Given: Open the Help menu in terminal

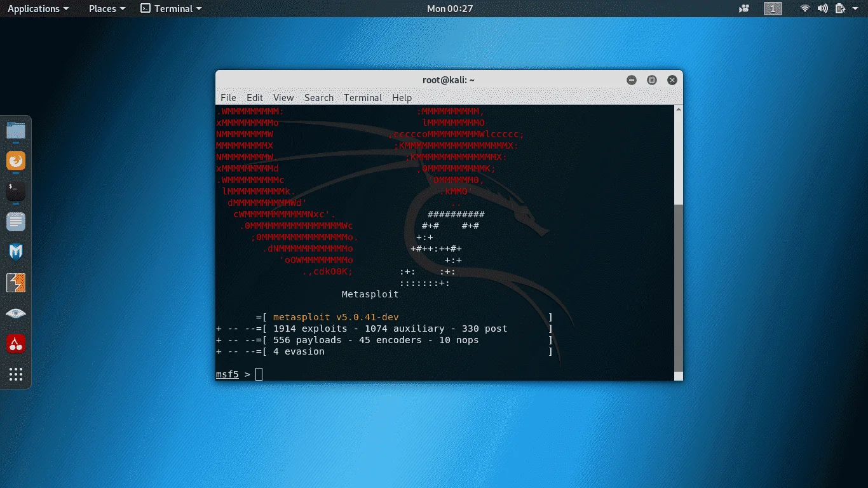Looking at the screenshot, I should click(x=402, y=97).
